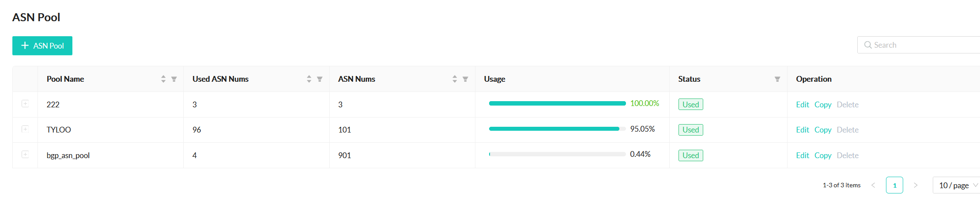
Task: Click the TYLOO usage progress bar
Action: tap(557, 129)
